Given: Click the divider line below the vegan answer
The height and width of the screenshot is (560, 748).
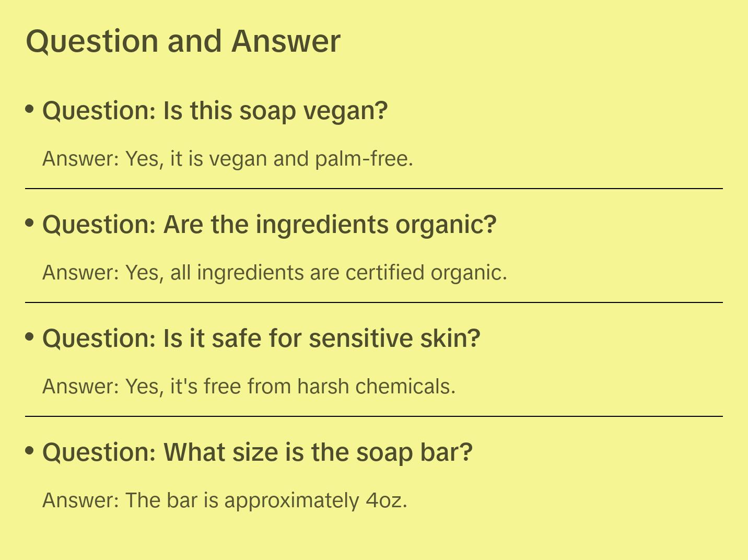Looking at the screenshot, I should click(x=374, y=189).
